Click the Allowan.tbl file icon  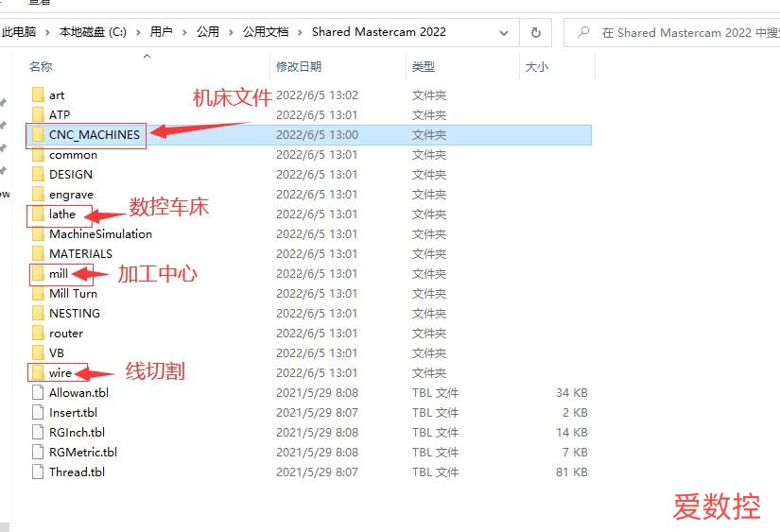tap(38, 393)
